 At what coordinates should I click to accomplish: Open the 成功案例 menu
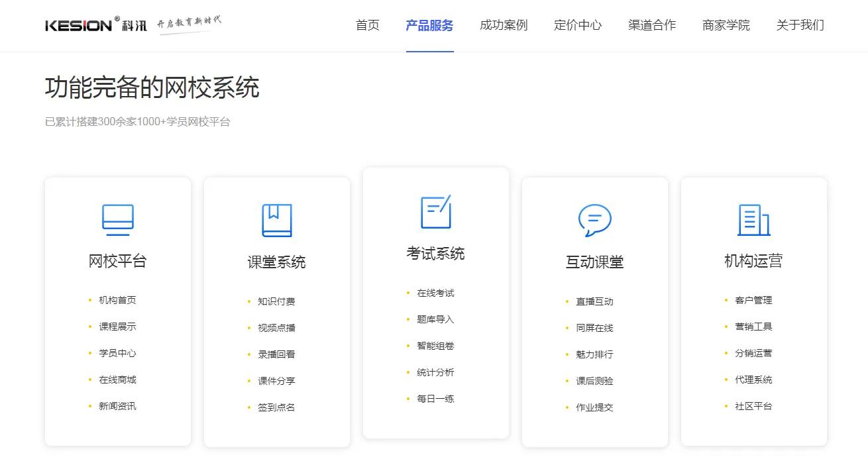pyautogui.click(x=504, y=25)
